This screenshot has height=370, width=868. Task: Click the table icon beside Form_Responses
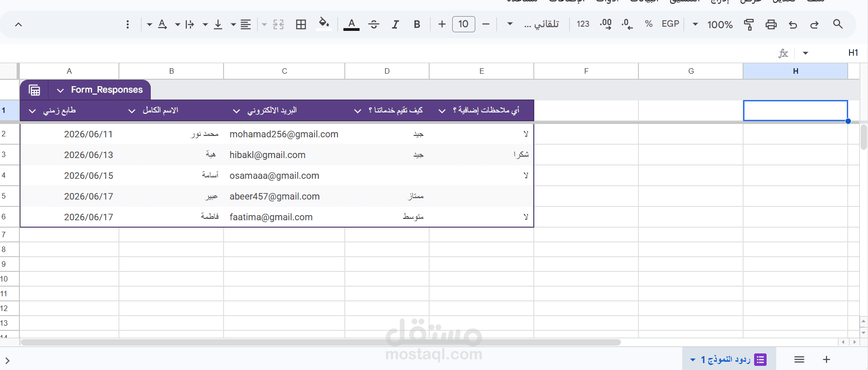[35, 90]
